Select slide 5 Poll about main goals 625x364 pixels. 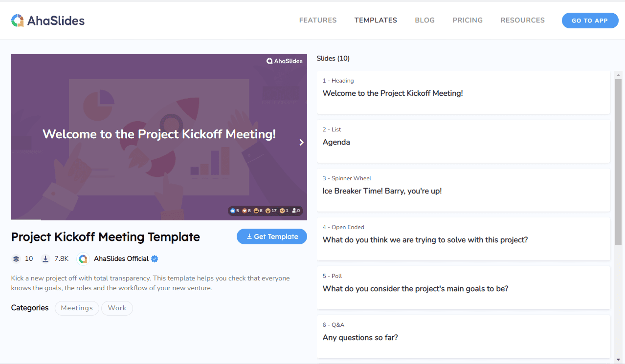coord(464,288)
